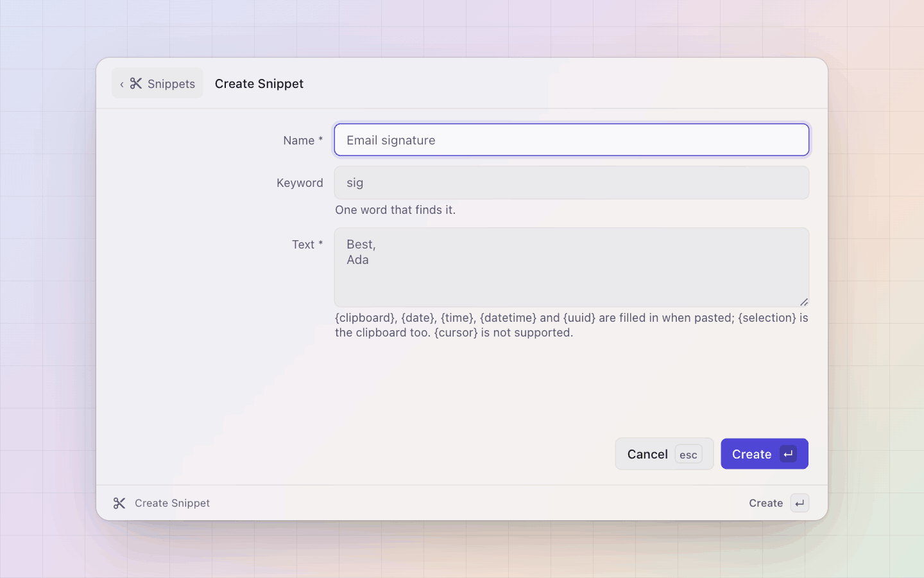Grab the text area resize handle
Image resolution: width=924 pixels, height=578 pixels.
803,302
